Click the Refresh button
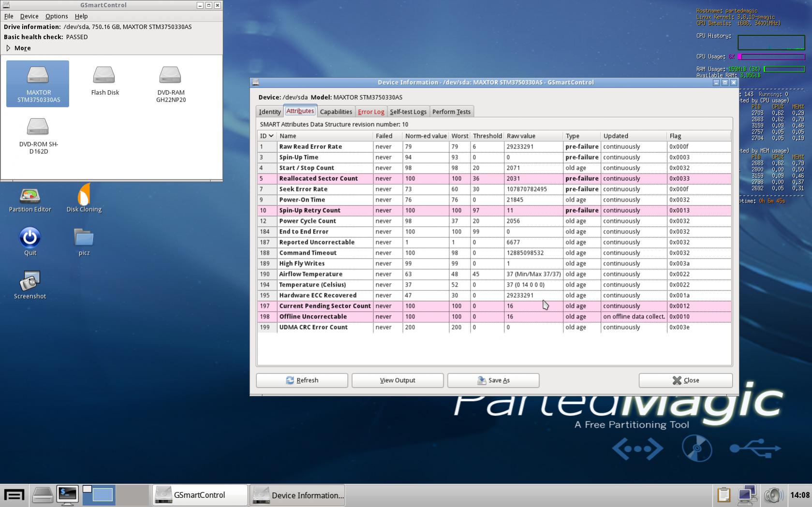This screenshot has width=812, height=507. coord(302,380)
